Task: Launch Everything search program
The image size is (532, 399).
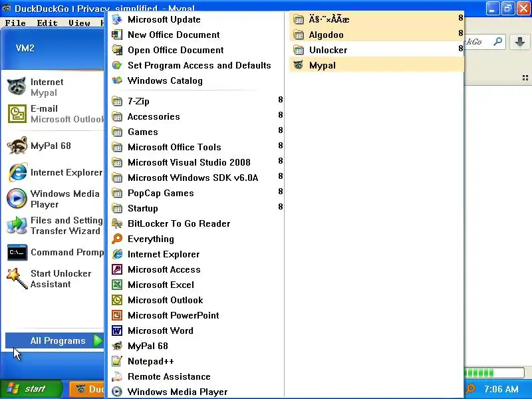Action: [195, 239]
